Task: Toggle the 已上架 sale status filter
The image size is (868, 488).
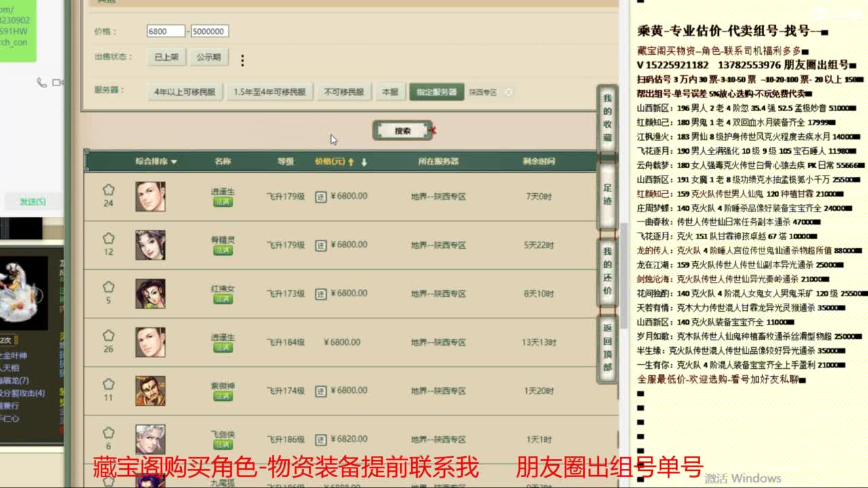Action: click(166, 57)
